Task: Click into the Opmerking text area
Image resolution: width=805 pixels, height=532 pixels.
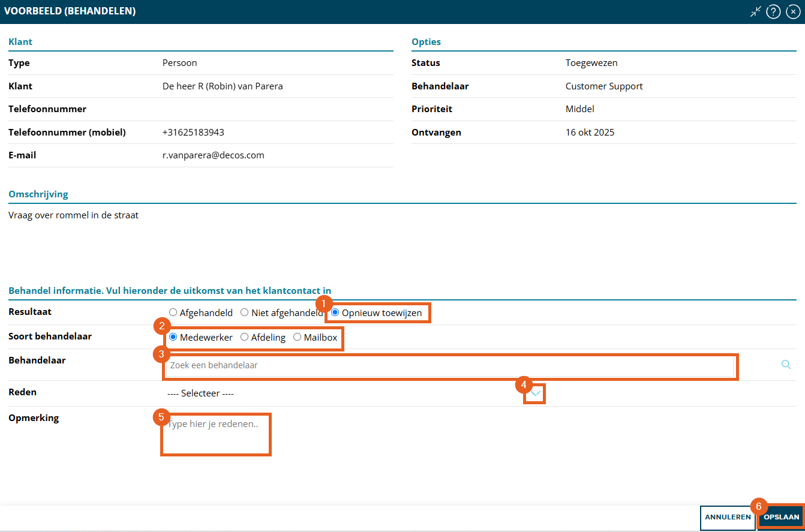Action: [216, 434]
